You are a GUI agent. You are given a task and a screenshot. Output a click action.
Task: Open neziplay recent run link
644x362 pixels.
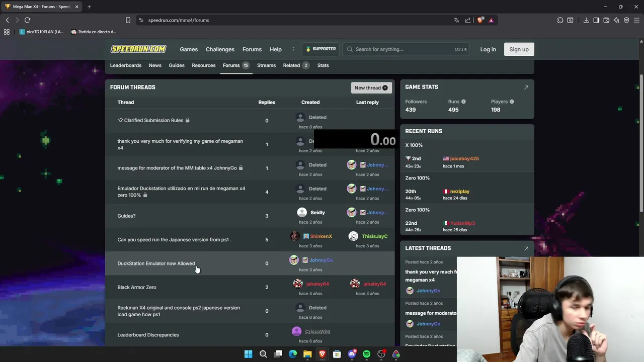[460, 192]
